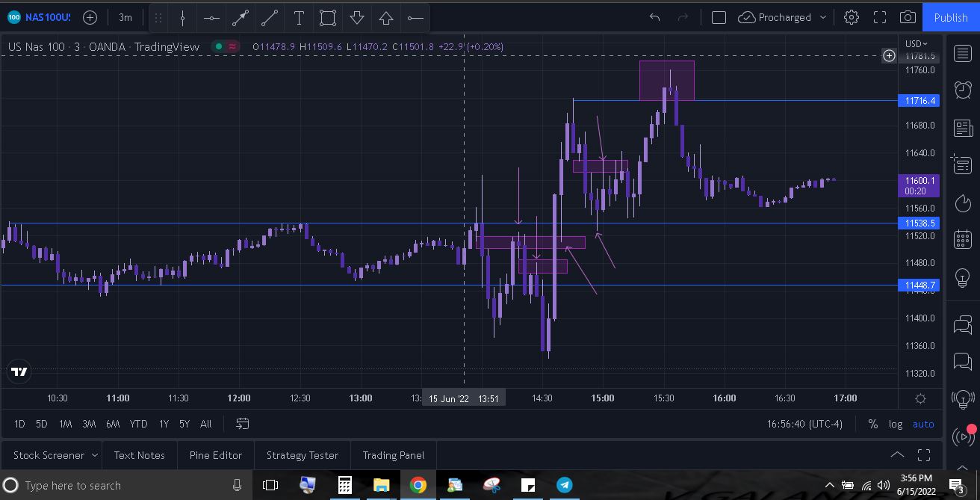Select the 5Y time range
Viewport: 980px width, 500px height.
pos(184,424)
